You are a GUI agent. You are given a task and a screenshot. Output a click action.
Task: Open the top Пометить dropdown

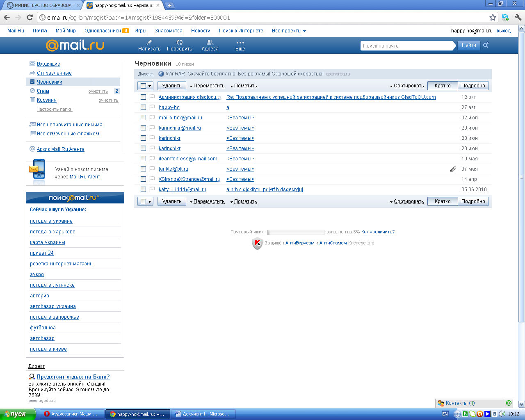pos(244,86)
